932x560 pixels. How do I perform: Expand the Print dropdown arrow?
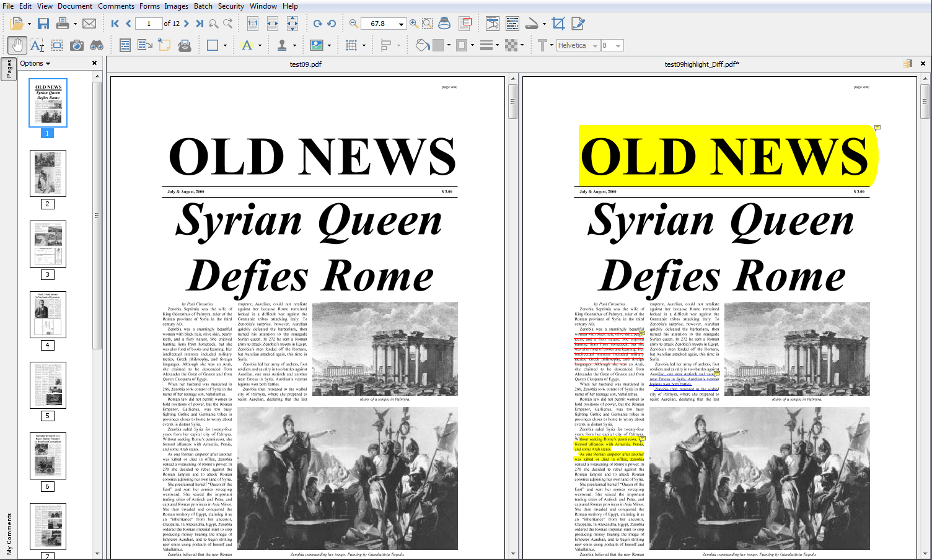75,24
